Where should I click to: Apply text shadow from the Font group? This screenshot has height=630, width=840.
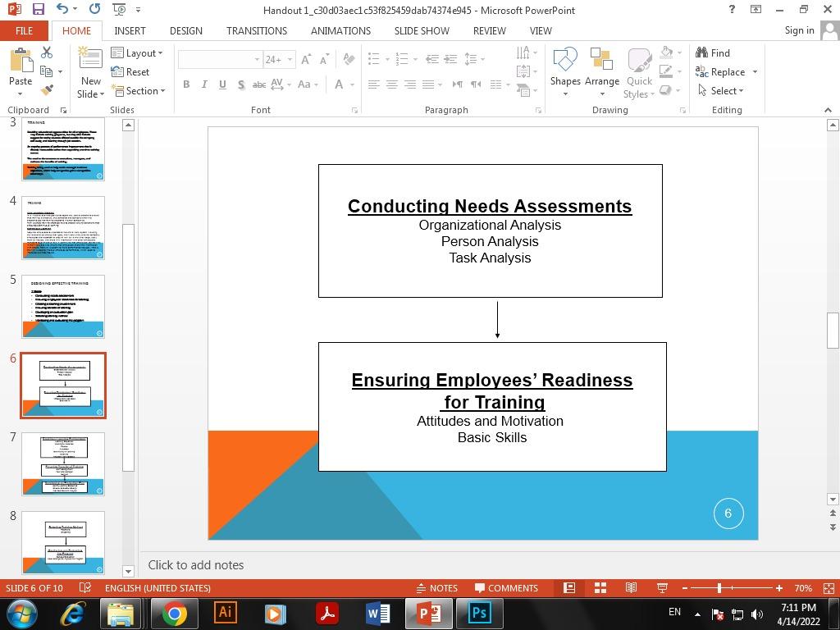(x=240, y=84)
